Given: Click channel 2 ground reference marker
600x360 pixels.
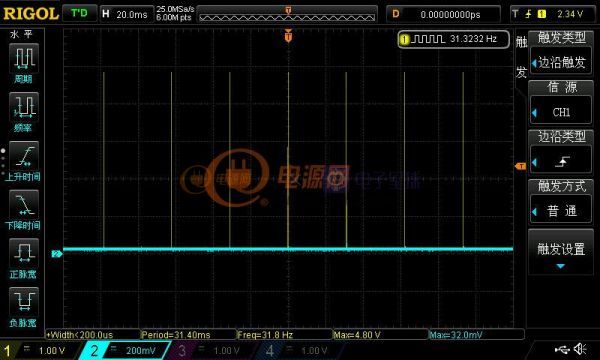Looking at the screenshot, I should point(57,254).
